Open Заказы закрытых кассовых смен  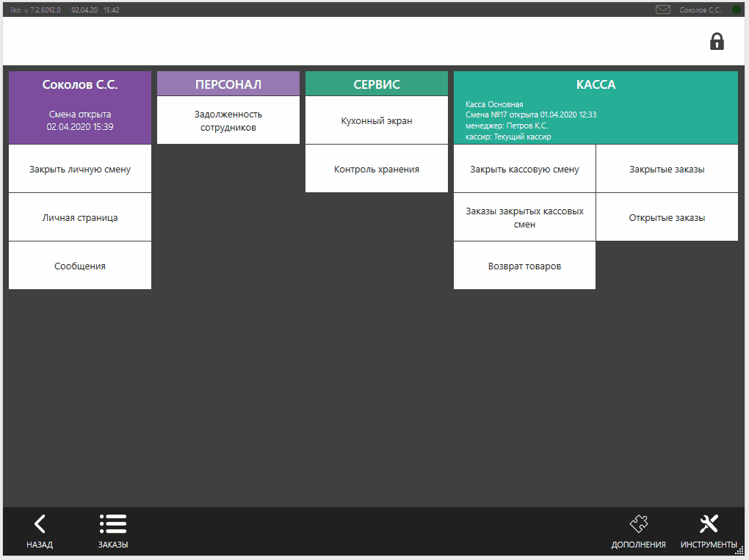tap(524, 217)
